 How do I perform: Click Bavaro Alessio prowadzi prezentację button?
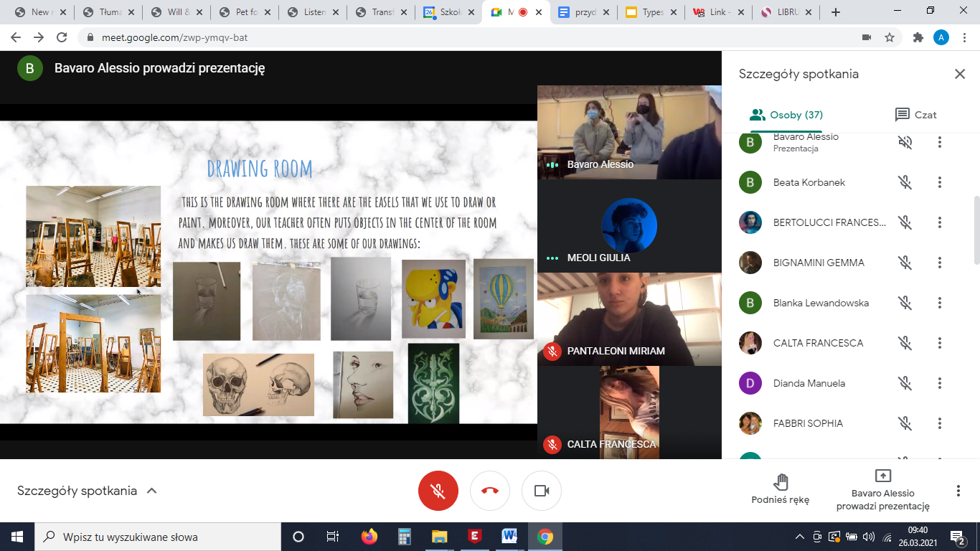click(882, 489)
